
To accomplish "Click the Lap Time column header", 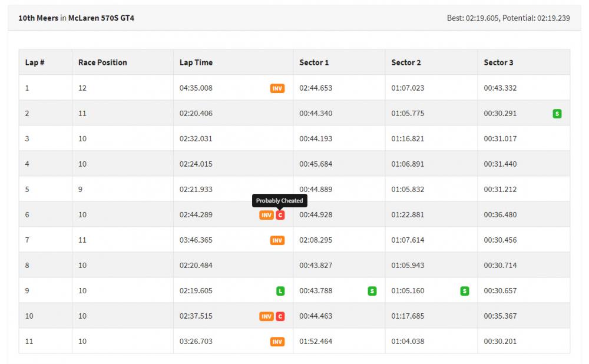I will tap(196, 62).
